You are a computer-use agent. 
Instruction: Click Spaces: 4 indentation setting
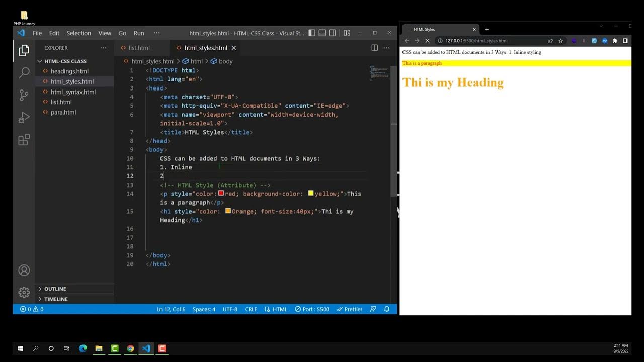click(x=204, y=309)
